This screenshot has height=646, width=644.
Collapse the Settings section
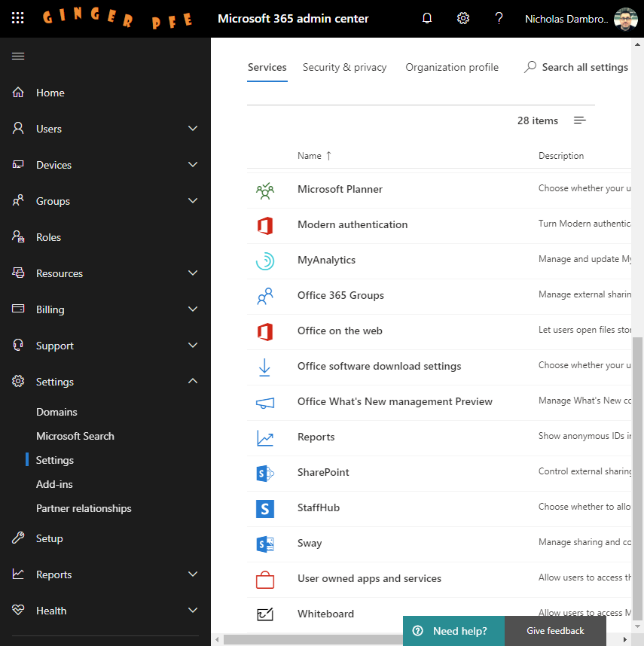click(193, 381)
